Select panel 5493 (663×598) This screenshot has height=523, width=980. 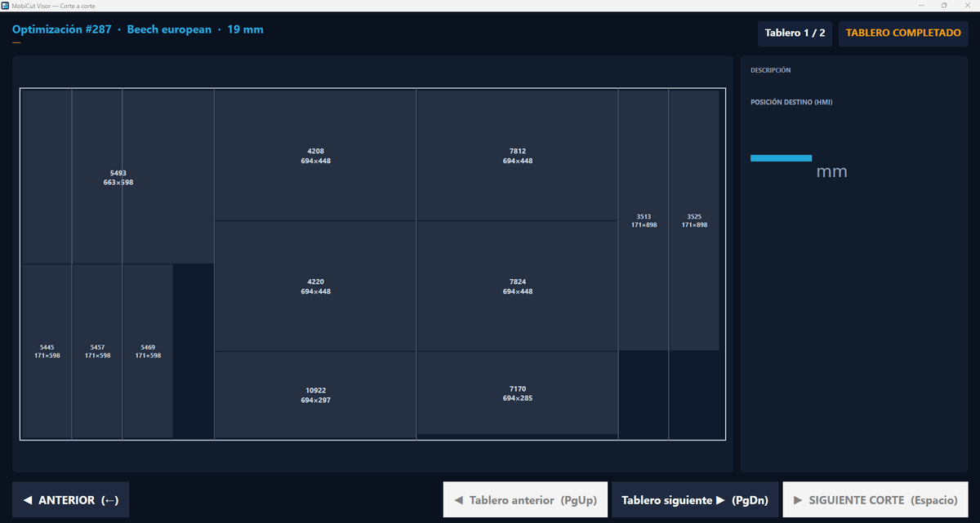coord(118,177)
